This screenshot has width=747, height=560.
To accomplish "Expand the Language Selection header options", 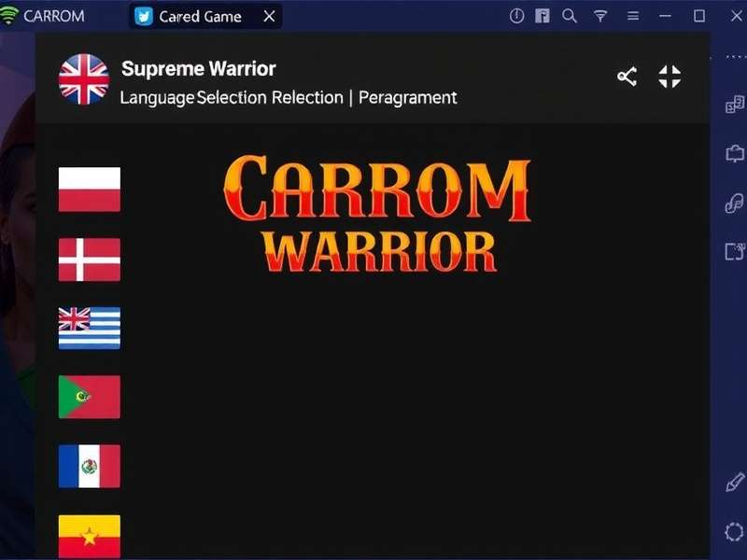I will 286,97.
